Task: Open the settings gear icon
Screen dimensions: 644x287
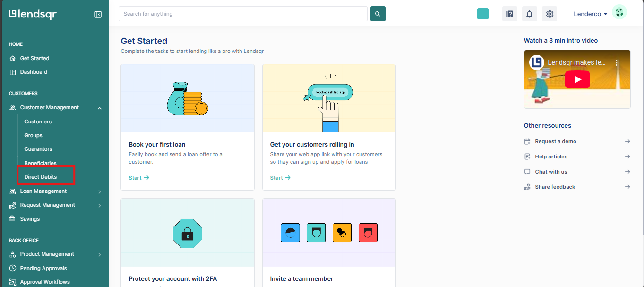Action: pos(550,14)
